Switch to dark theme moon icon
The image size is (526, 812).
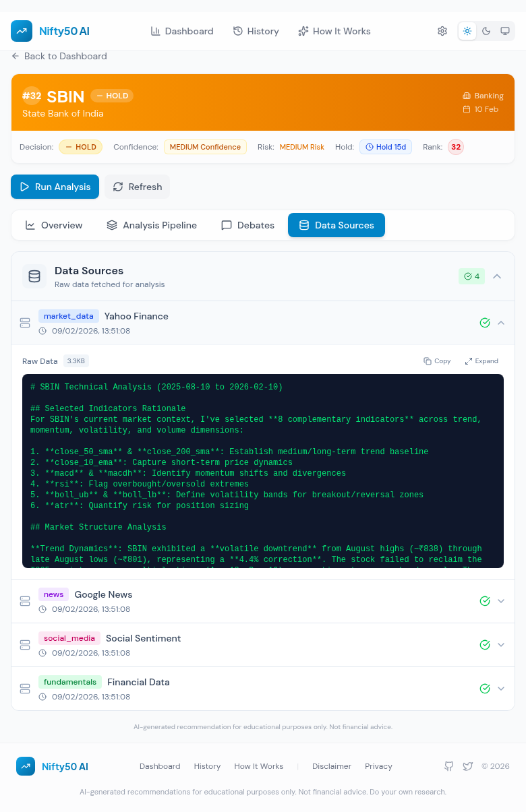click(x=486, y=31)
